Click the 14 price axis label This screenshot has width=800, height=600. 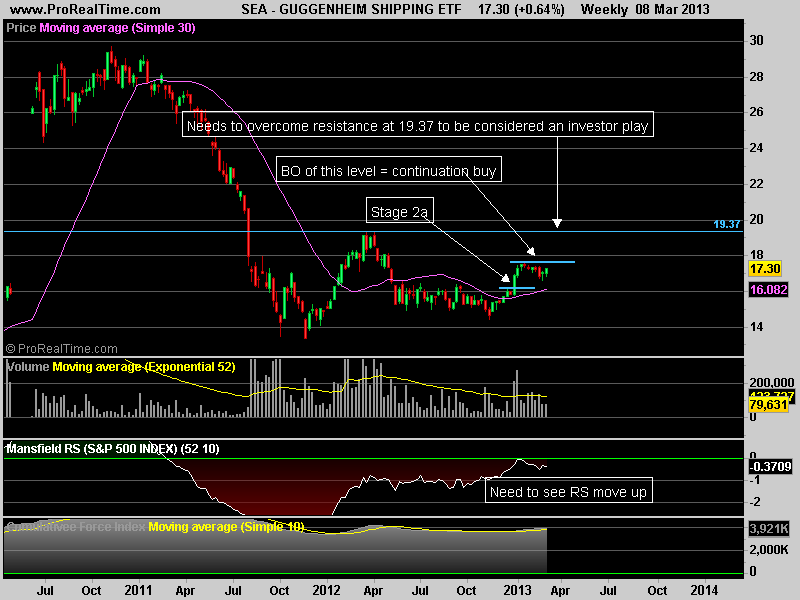[x=756, y=327]
